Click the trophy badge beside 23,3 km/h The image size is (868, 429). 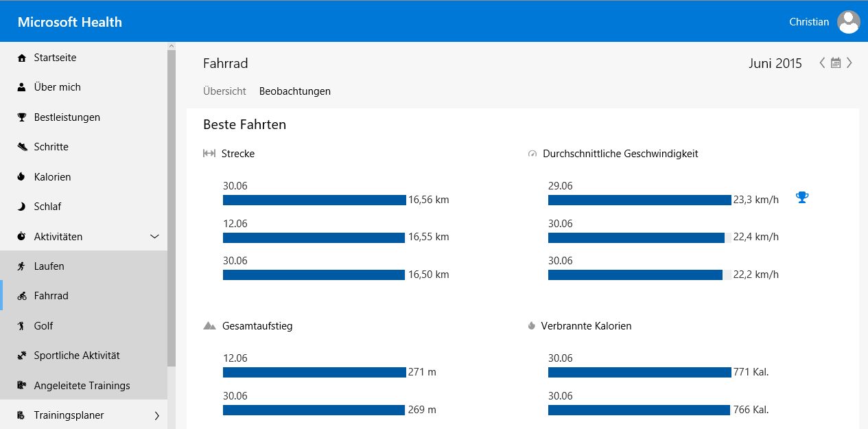pyautogui.click(x=801, y=198)
